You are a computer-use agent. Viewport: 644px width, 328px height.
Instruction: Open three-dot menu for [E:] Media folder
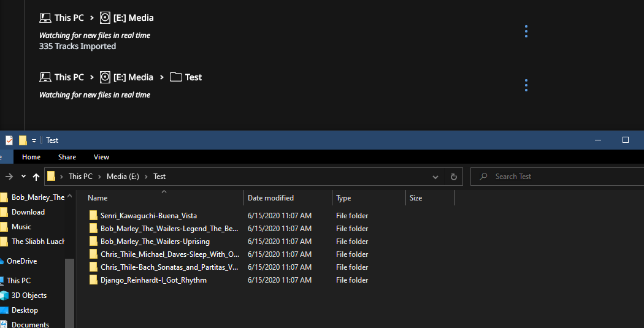click(526, 32)
